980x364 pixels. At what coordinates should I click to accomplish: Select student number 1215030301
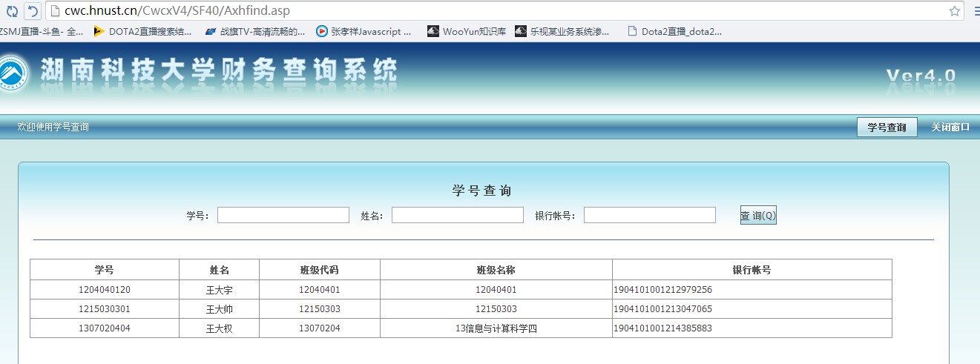pyautogui.click(x=105, y=309)
